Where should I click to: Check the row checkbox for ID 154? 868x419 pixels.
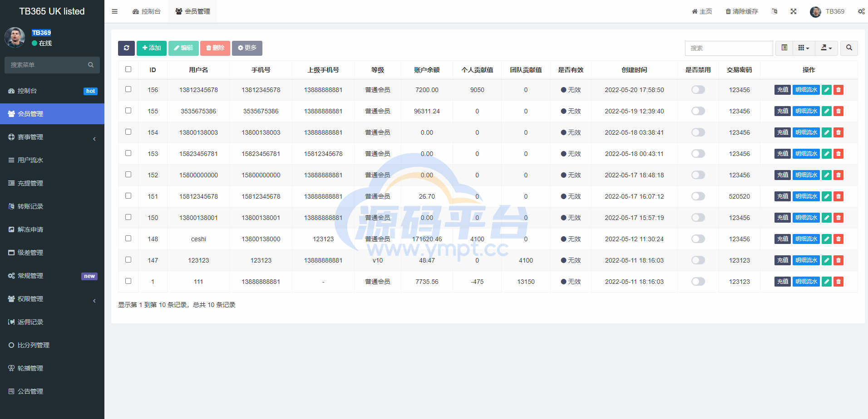pos(128,132)
